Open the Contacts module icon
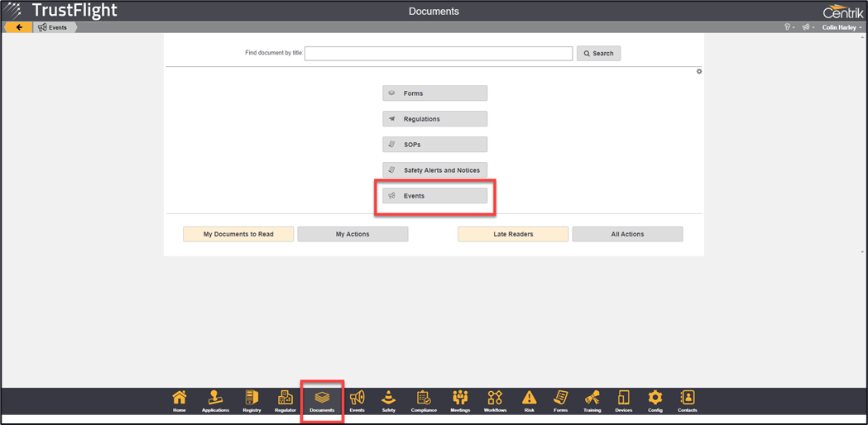 pos(688,401)
